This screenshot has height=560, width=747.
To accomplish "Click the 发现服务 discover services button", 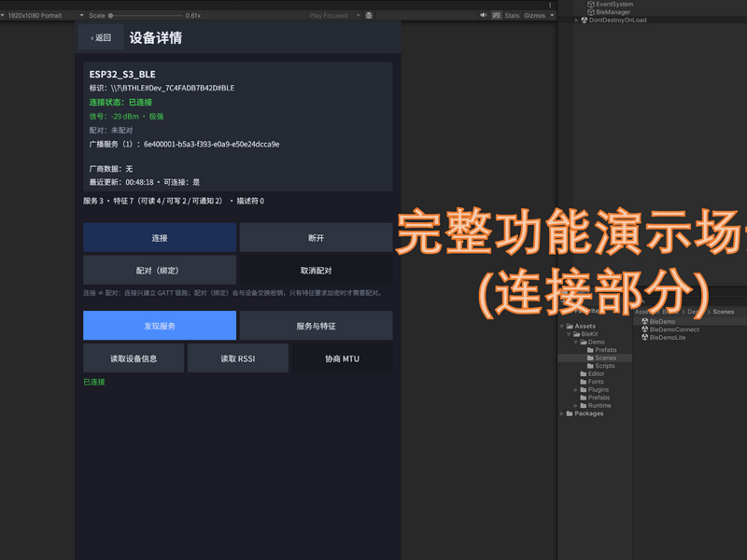I will 160,326.
